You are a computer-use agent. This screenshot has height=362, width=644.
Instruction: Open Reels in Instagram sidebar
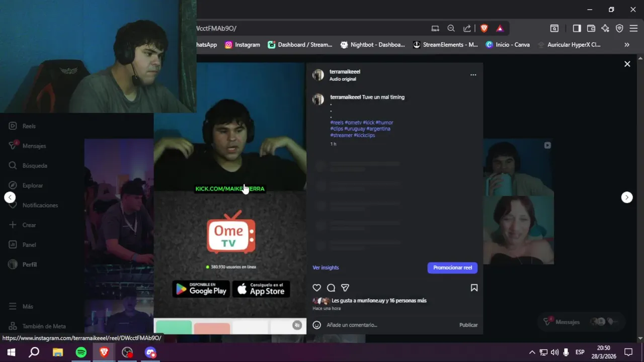(x=22, y=126)
